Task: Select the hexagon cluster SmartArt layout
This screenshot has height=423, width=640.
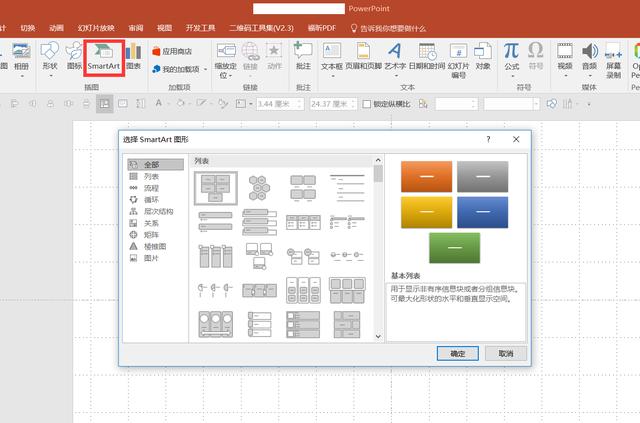Action: point(259,188)
